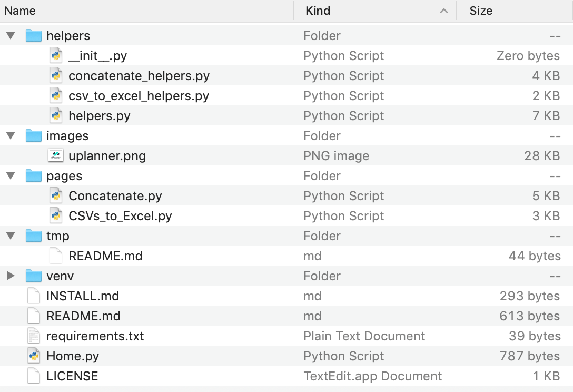Select the INSTALL.md file name
The image size is (573, 392).
click(x=83, y=296)
